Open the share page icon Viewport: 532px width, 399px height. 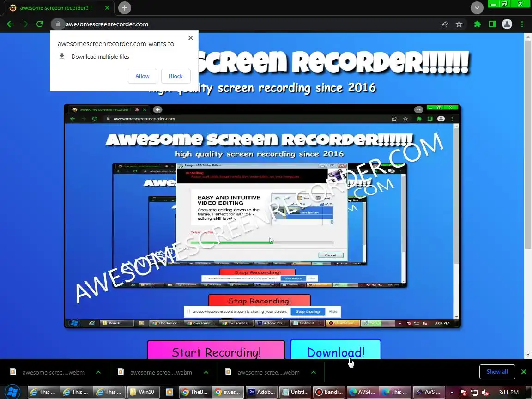(444, 24)
